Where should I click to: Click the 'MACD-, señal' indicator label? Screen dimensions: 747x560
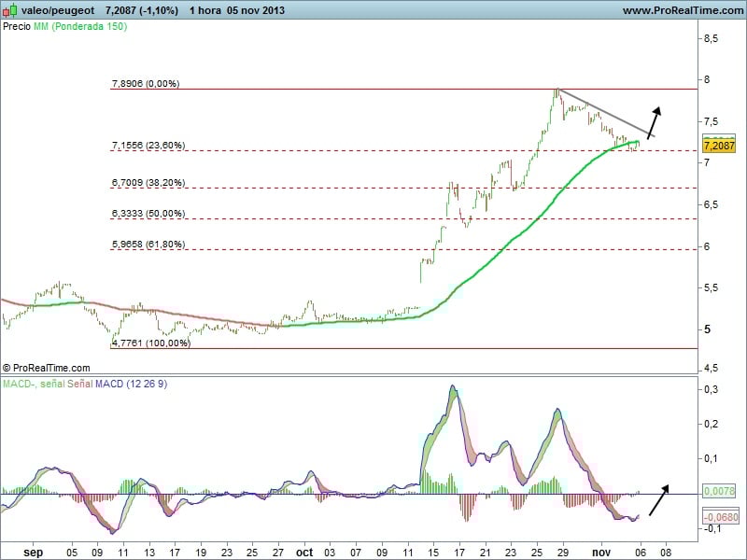click(34, 384)
